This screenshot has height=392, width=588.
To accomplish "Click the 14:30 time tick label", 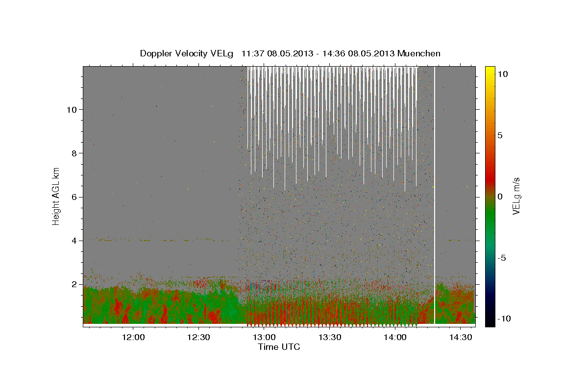I will coord(461,338).
